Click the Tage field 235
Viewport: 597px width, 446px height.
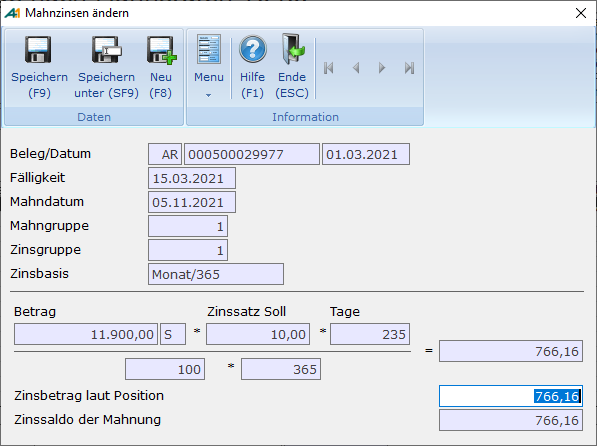pyautogui.click(x=370, y=334)
